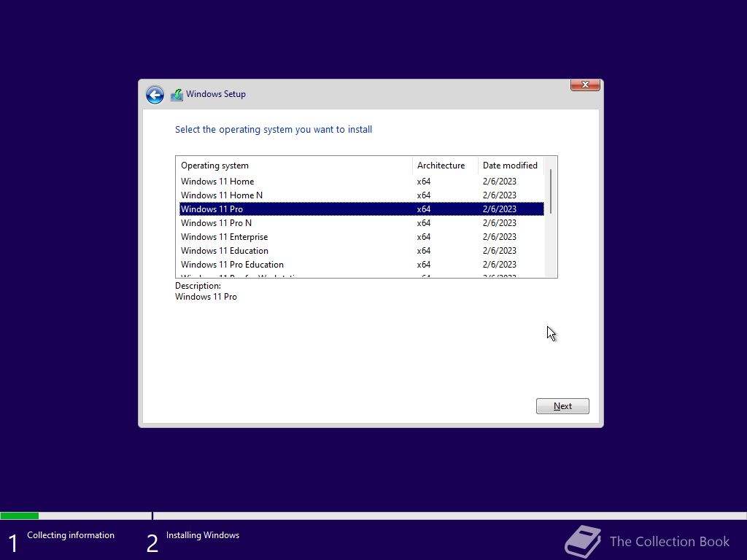Select Windows 11 Home N row
This screenshot has width=747, height=560.
362,195
